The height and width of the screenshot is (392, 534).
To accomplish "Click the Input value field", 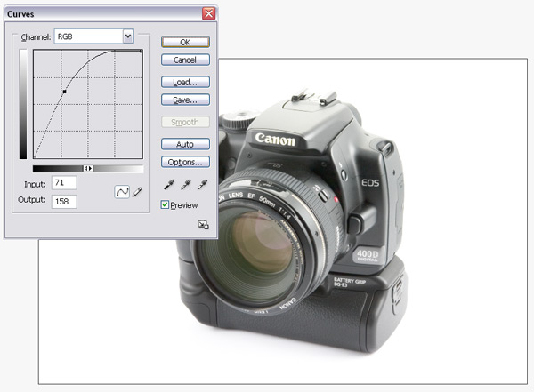I will pos(64,183).
